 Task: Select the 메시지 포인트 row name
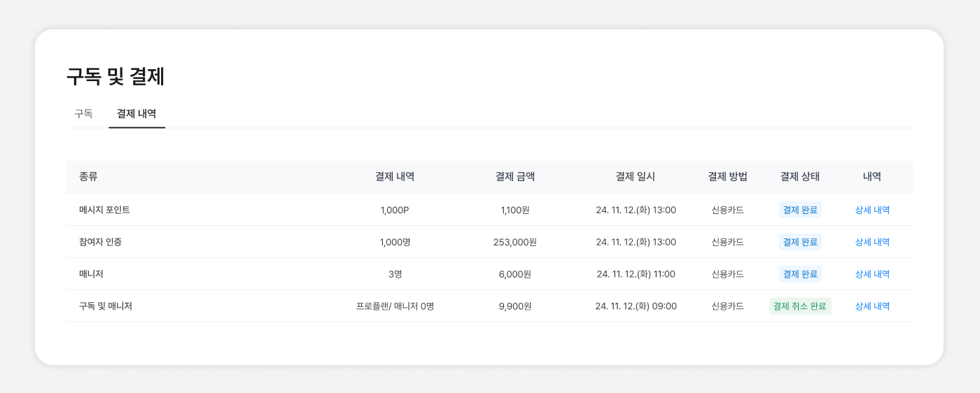[104, 210]
